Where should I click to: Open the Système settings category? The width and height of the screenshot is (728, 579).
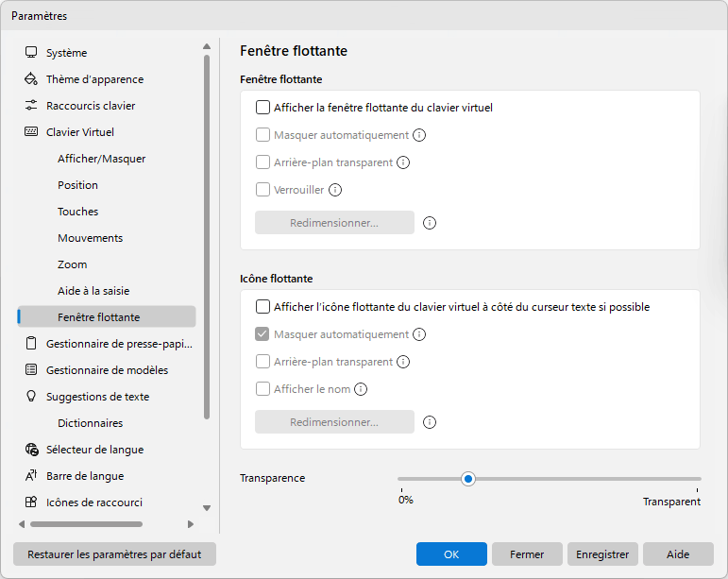coord(107,53)
